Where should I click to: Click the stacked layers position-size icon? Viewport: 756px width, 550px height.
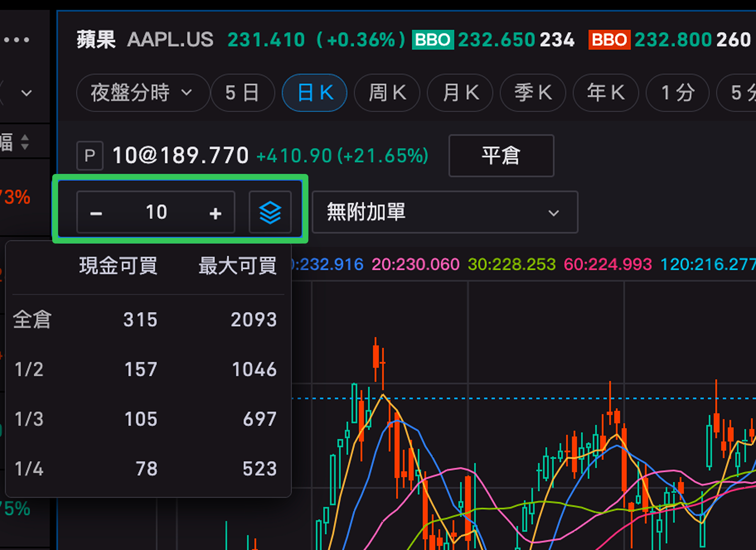pyautogui.click(x=270, y=212)
